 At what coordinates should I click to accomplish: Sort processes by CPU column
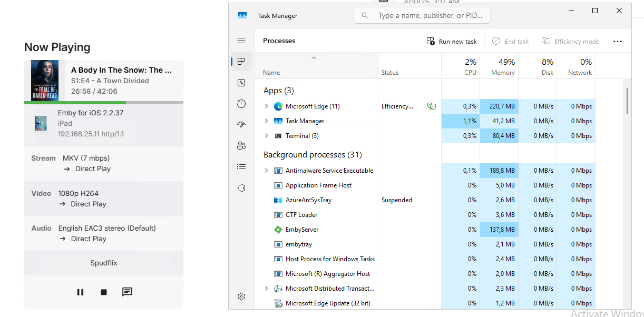461,66
